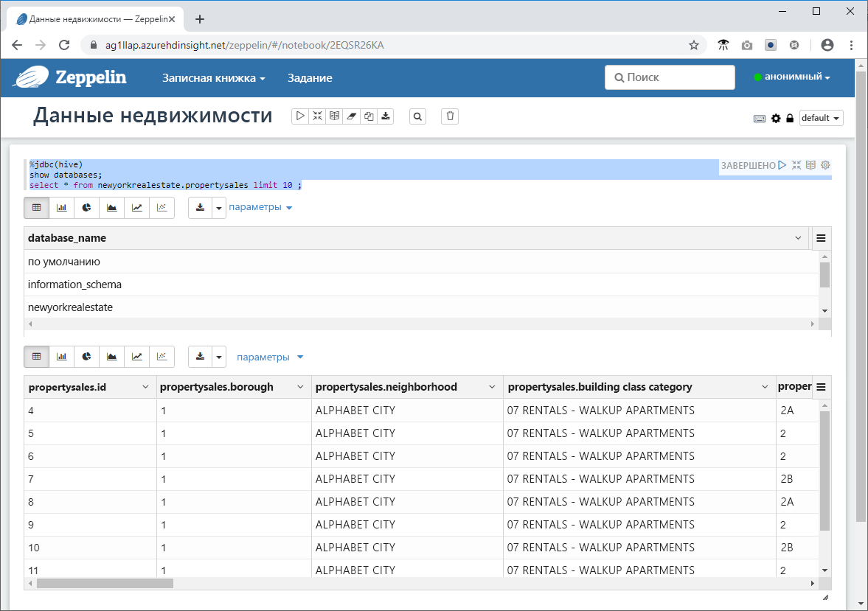Open the default interpreter dropdown

click(821, 118)
